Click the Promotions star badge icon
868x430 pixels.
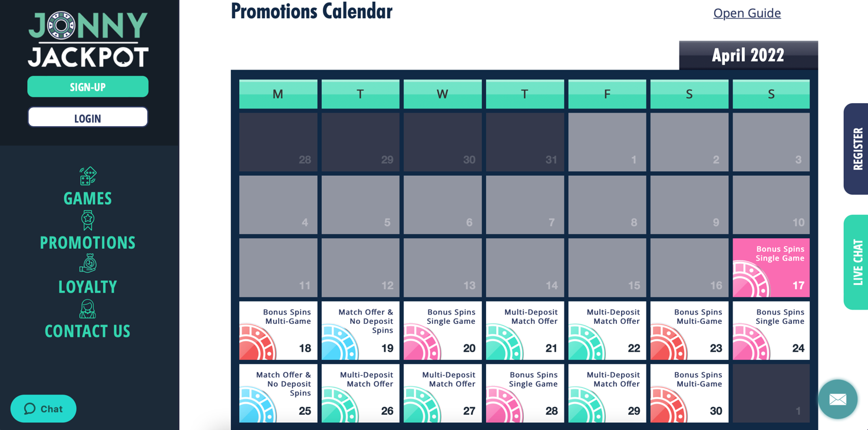pyautogui.click(x=88, y=220)
